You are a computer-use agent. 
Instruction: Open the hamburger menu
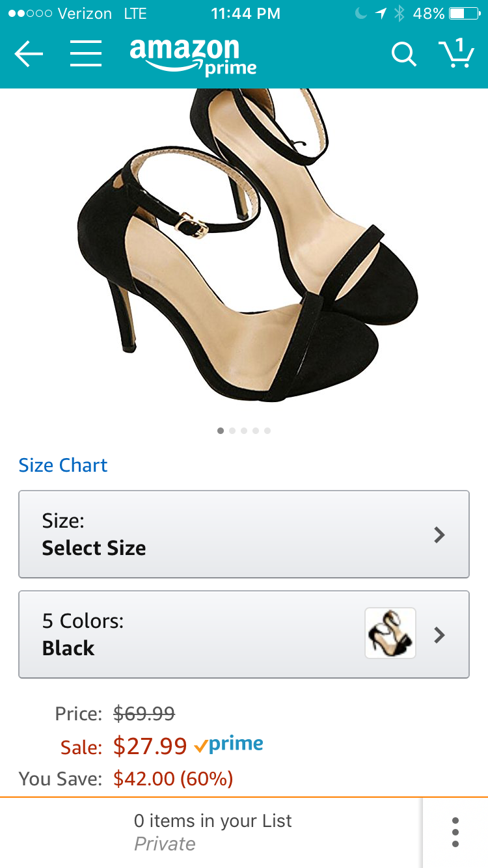pyautogui.click(x=86, y=55)
